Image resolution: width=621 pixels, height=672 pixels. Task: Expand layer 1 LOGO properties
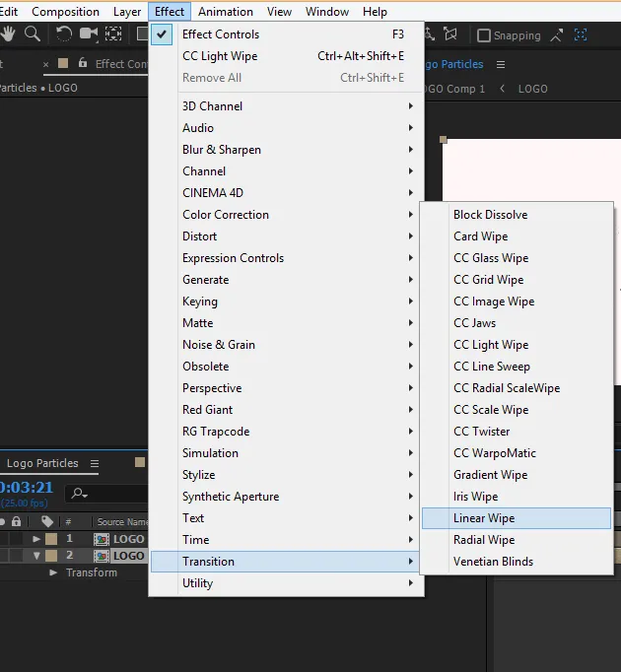[36, 539]
